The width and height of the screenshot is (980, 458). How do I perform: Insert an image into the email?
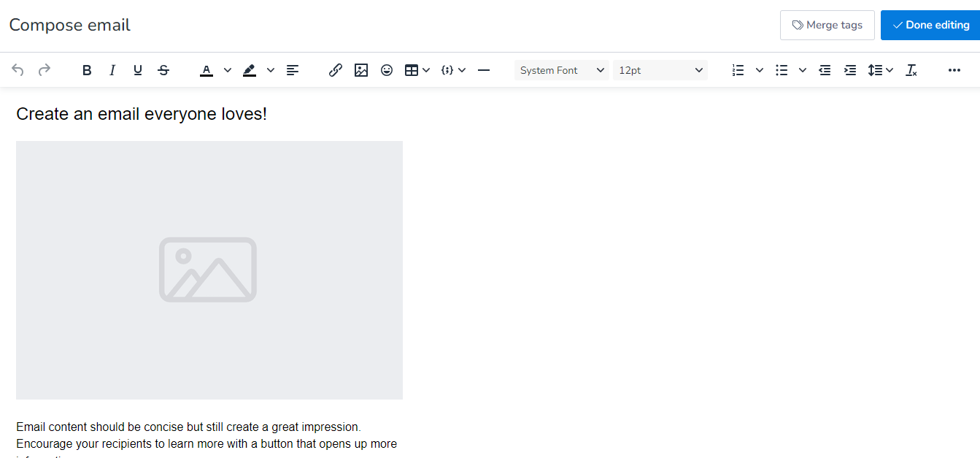click(360, 69)
